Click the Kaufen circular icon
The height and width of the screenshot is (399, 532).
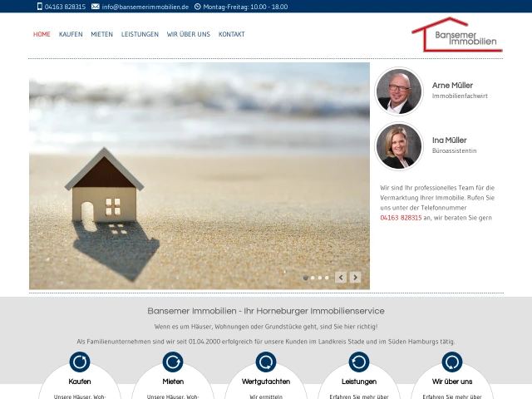pos(80,362)
